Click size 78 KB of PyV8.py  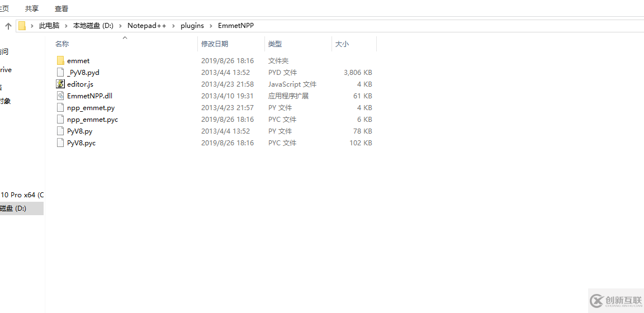(363, 131)
